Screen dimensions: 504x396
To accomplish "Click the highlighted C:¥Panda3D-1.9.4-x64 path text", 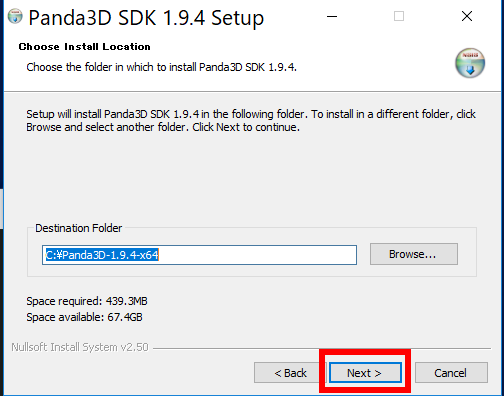I will 102,255.
